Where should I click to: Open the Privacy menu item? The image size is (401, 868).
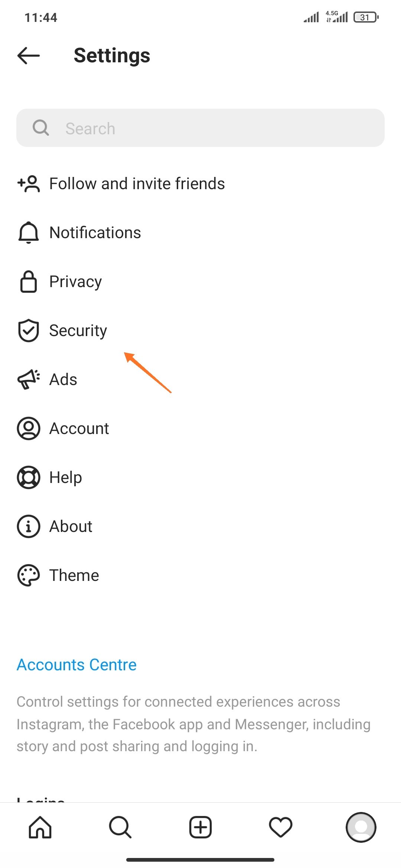76,282
